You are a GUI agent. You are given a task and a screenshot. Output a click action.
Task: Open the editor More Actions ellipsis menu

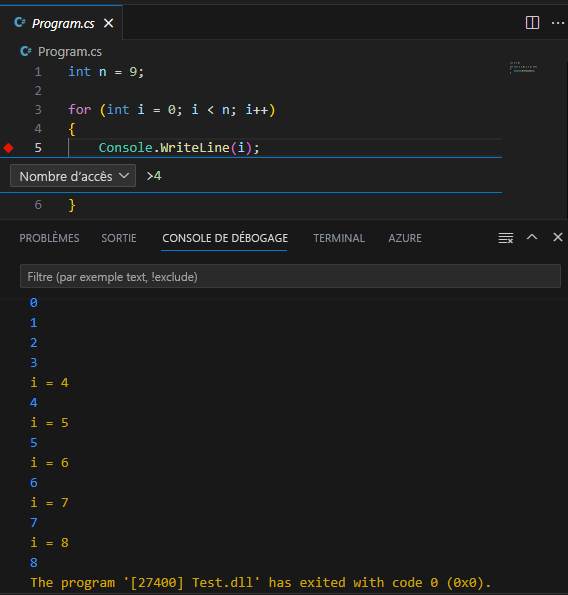(x=557, y=23)
